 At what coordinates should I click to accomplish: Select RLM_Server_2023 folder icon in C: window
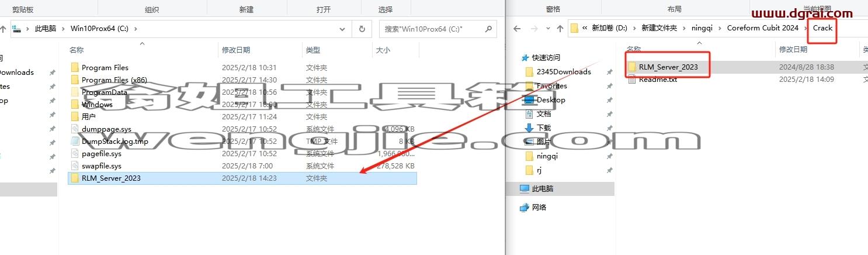(74, 178)
